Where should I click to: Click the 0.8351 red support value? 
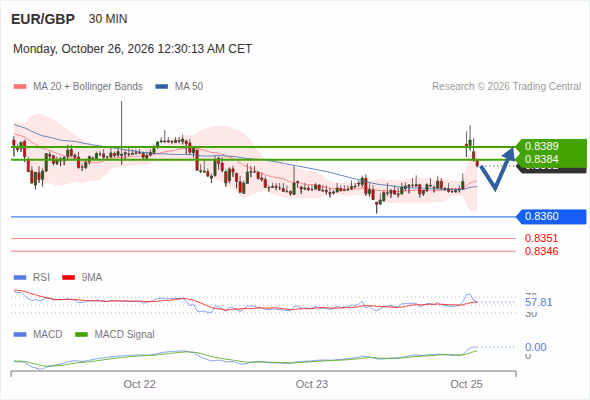point(541,238)
